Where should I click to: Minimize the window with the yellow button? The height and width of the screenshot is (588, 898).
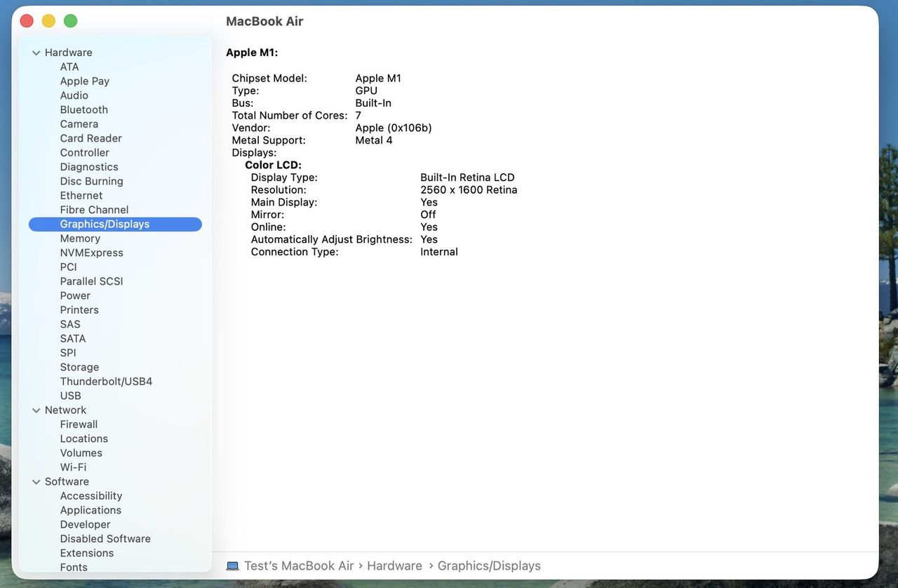(48, 21)
